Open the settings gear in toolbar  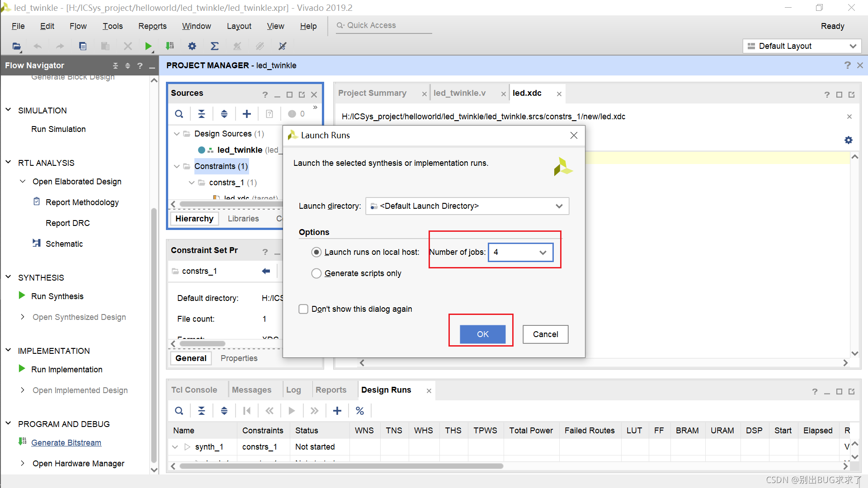click(x=192, y=46)
